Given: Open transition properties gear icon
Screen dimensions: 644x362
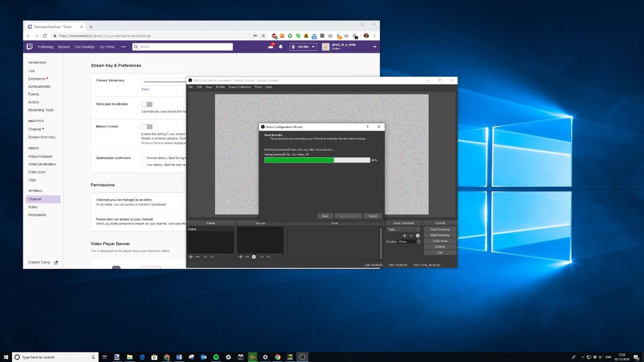Looking at the screenshot, I should click(418, 236).
